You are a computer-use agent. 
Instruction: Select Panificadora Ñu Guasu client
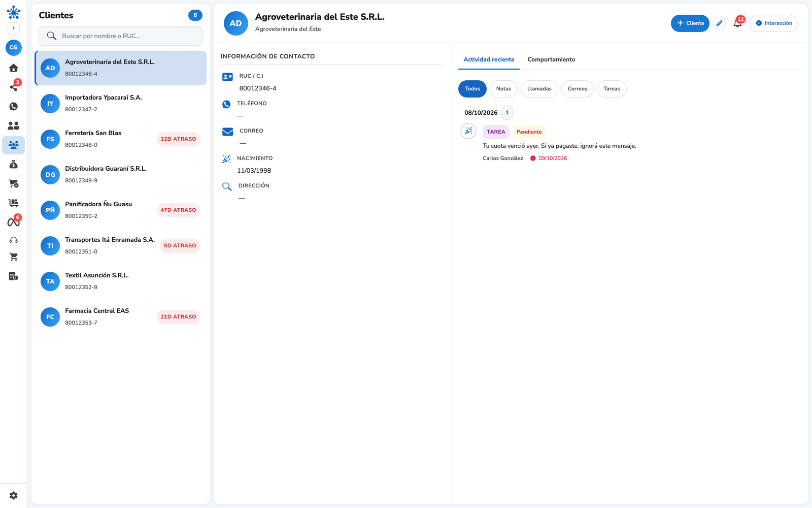[x=120, y=210]
